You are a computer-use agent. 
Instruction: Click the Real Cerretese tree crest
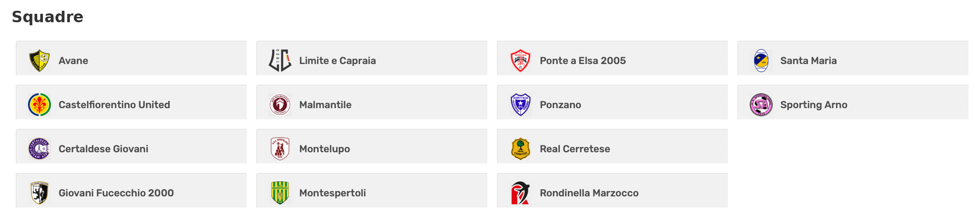click(x=521, y=149)
